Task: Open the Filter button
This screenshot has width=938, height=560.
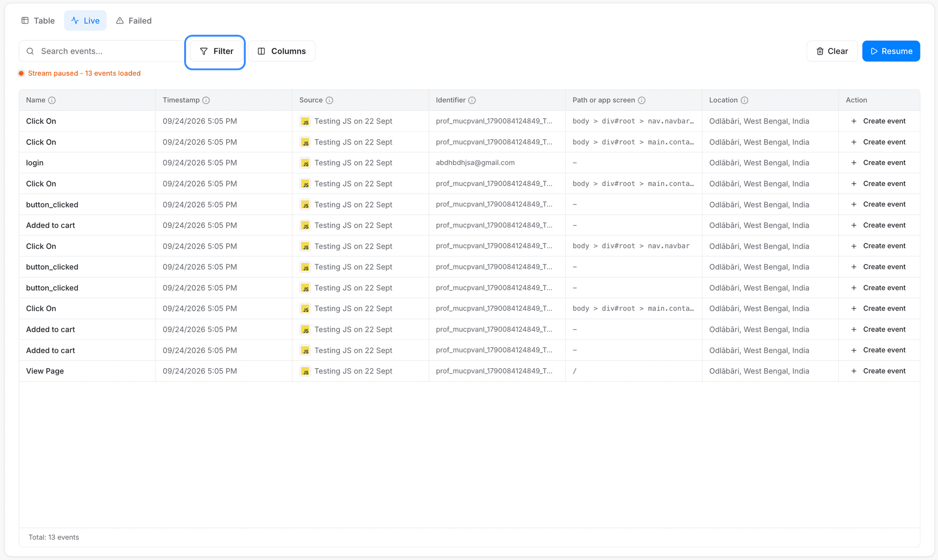Action: (x=216, y=51)
